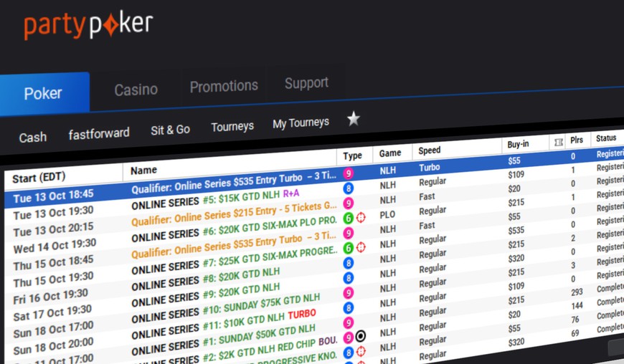
Task: Open the favorites star tab
Action: pyautogui.click(x=354, y=119)
